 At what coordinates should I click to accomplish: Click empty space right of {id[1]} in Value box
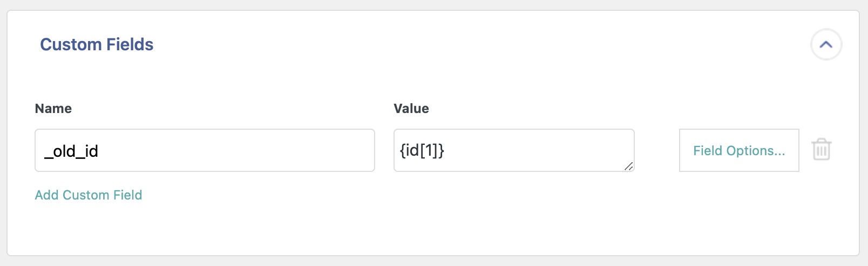coord(540,150)
